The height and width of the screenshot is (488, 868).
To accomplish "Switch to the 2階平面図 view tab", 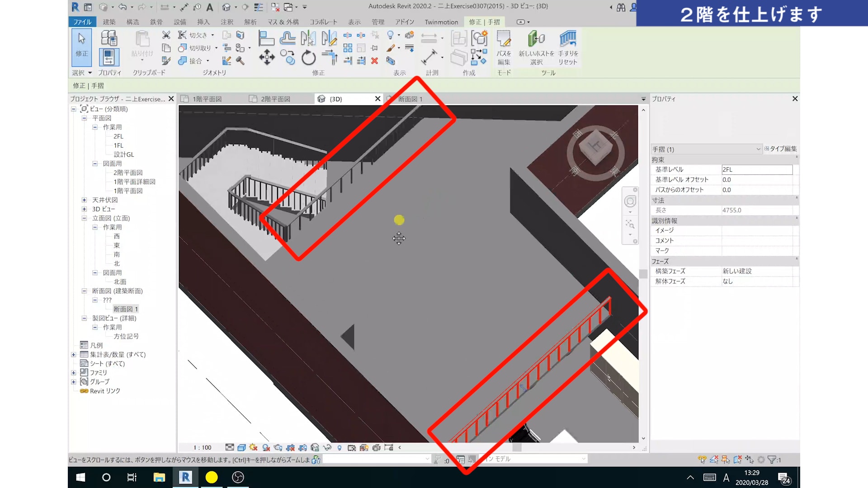I will [x=275, y=99].
